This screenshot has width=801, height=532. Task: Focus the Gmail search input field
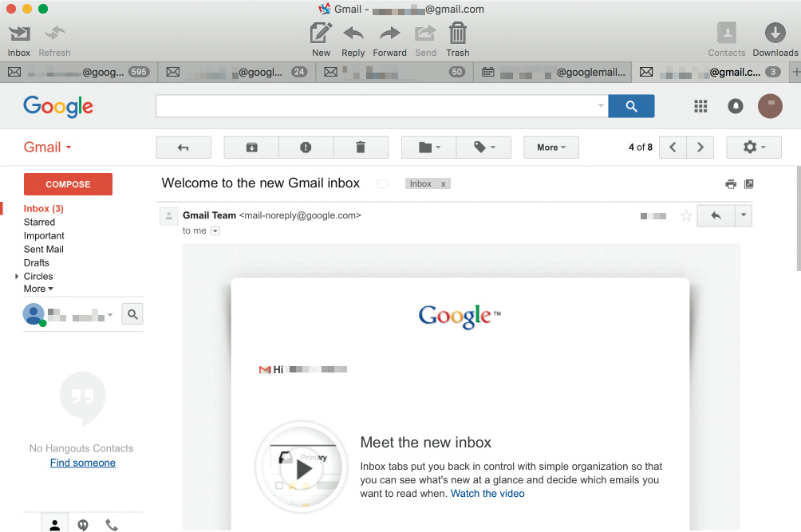(377, 106)
